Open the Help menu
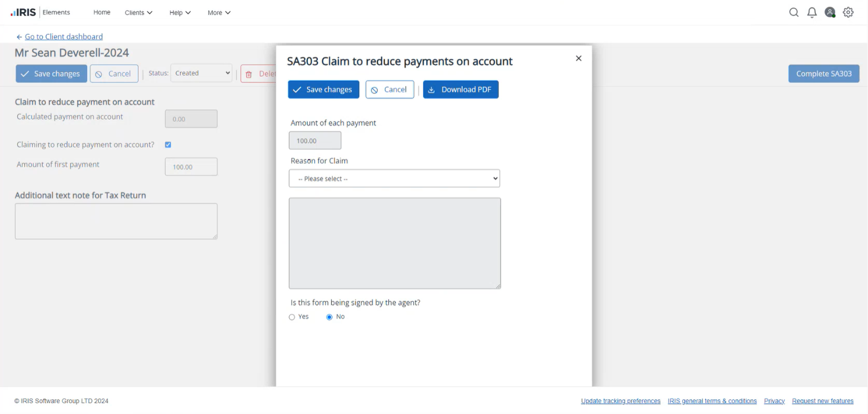This screenshot has width=868, height=414. pos(180,12)
